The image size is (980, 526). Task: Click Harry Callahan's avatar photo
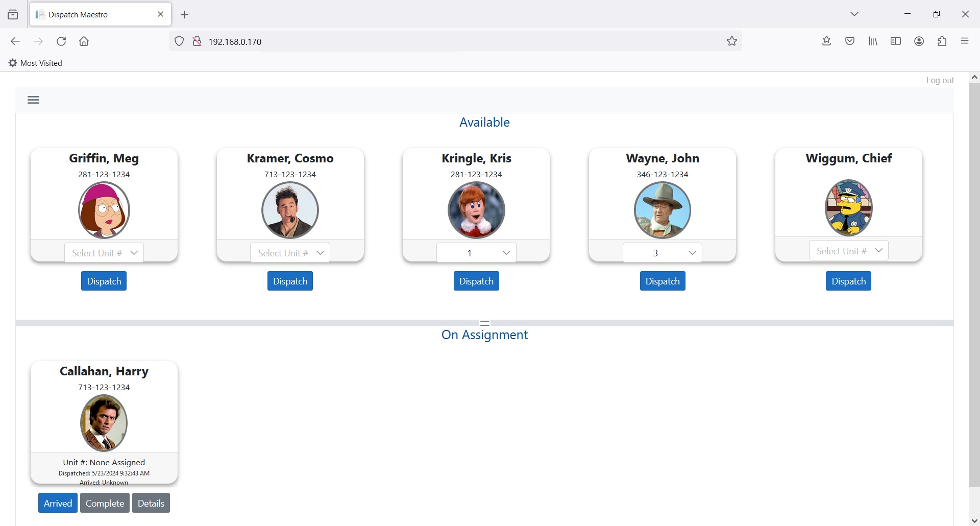[104, 423]
